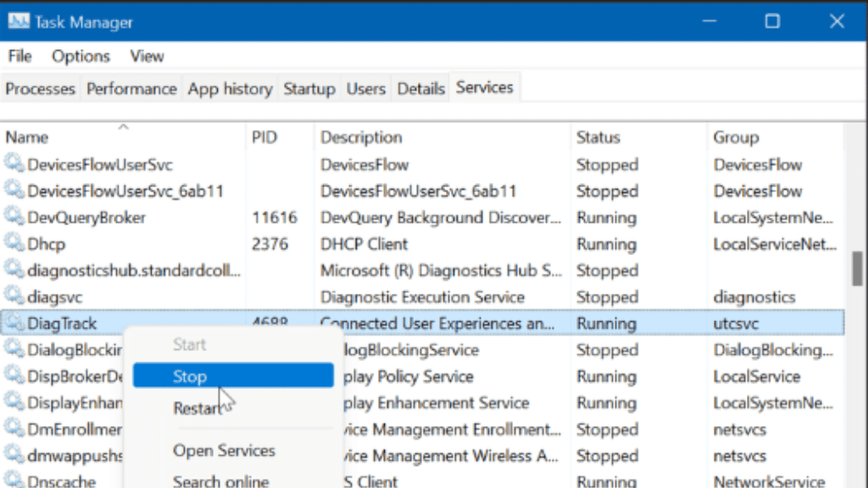
Task: Choose Start in the context menu
Action: click(x=189, y=344)
